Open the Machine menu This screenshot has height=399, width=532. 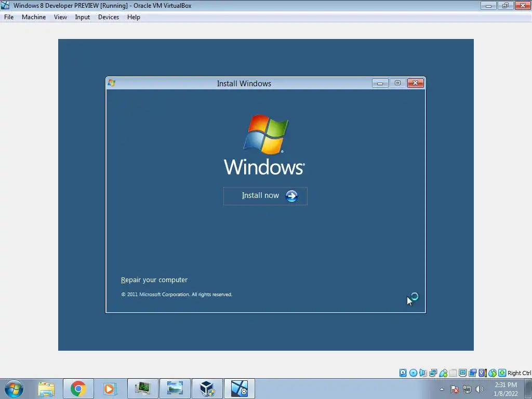pyautogui.click(x=34, y=17)
